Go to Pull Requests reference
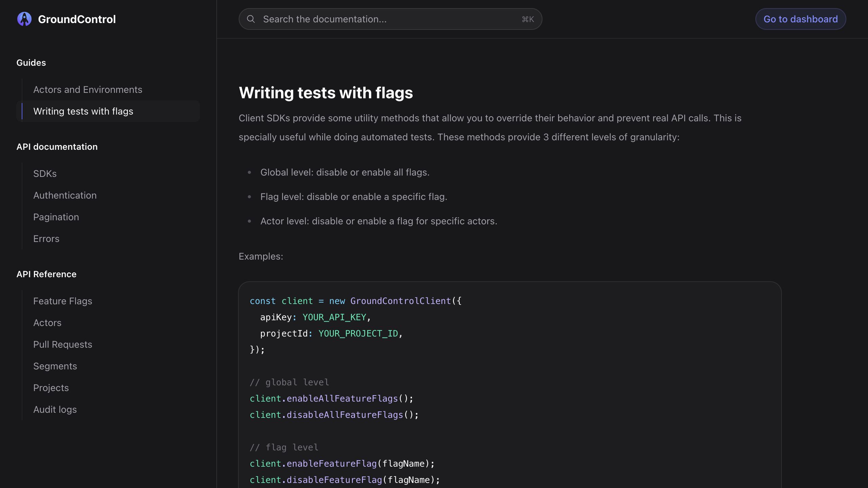Viewport: 868px width, 488px height. [63, 344]
